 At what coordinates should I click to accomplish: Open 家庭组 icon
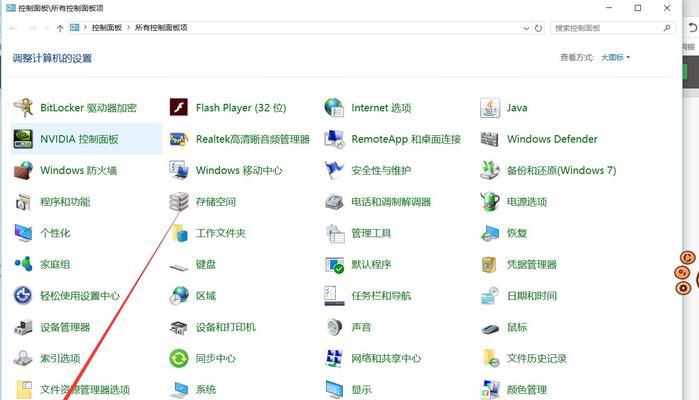coord(23,264)
